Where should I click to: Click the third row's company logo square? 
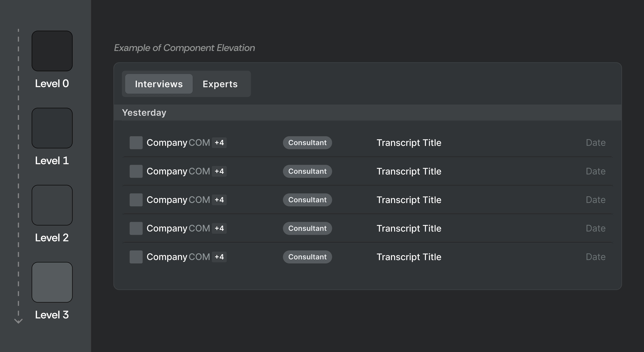136,200
